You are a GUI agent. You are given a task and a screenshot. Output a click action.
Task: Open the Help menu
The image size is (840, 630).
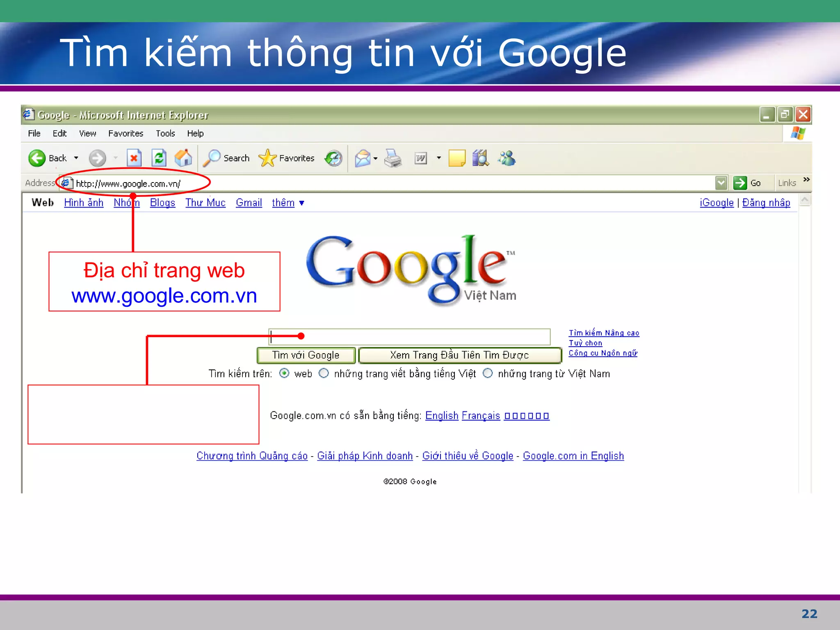pyautogui.click(x=195, y=133)
